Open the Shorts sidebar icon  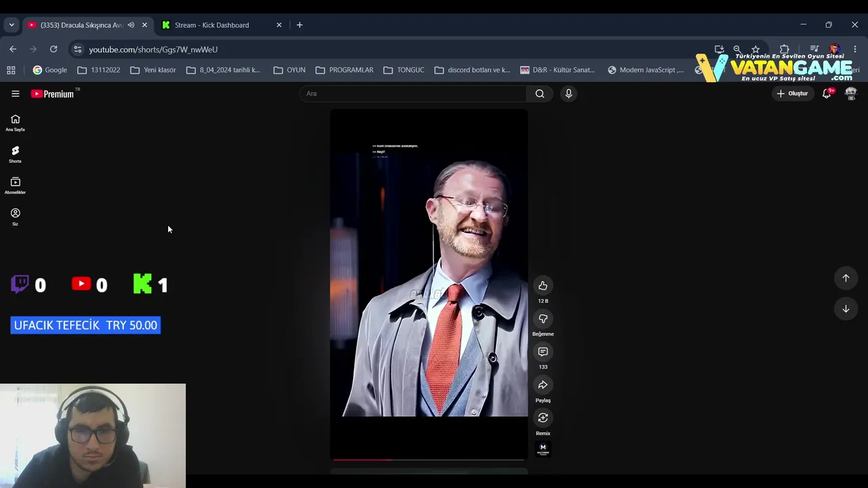coord(15,154)
